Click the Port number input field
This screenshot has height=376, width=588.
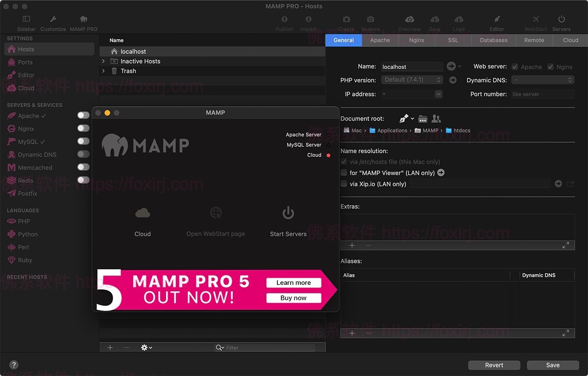[542, 94]
